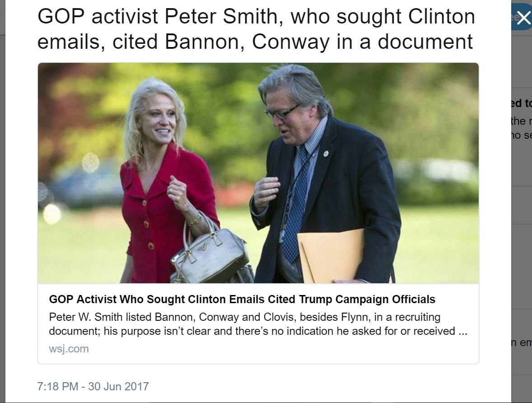The width and height of the screenshot is (532, 403).
Task: Click the man in glasses in photo
Action: tap(322, 177)
